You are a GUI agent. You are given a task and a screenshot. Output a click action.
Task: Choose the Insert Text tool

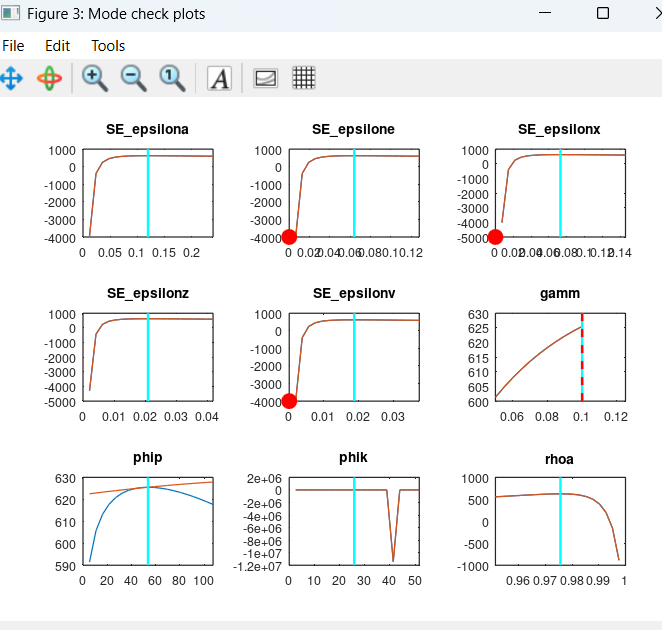click(219, 78)
